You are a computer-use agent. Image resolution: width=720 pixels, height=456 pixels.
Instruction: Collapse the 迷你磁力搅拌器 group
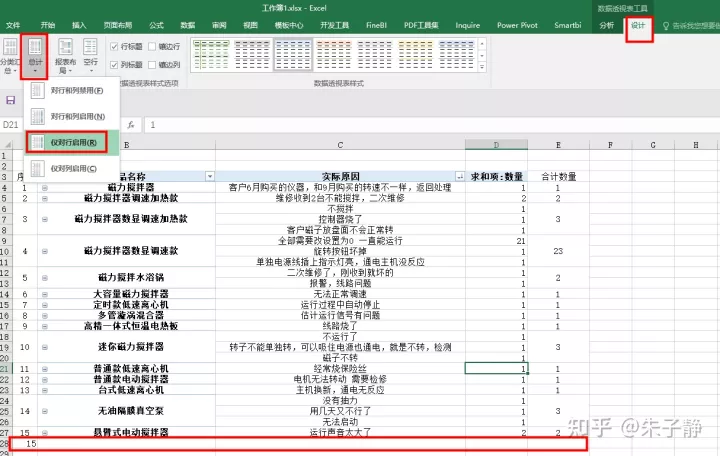45,347
